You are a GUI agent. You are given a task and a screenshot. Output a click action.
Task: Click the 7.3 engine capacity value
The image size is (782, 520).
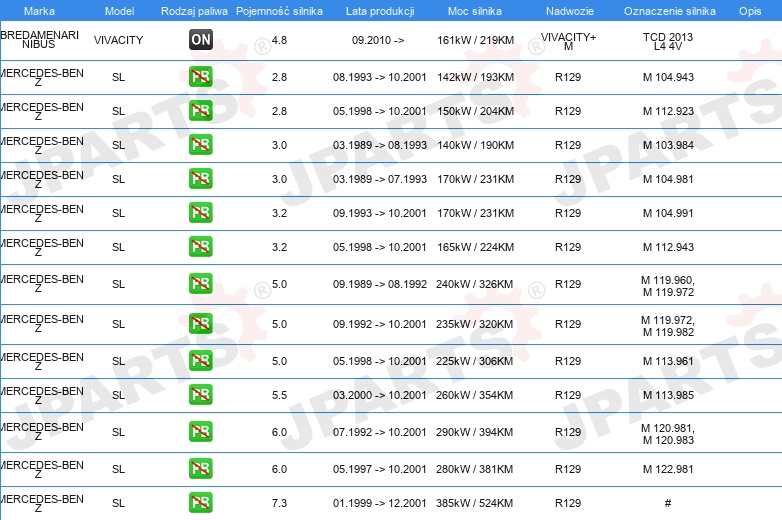click(x=279, y=503)
